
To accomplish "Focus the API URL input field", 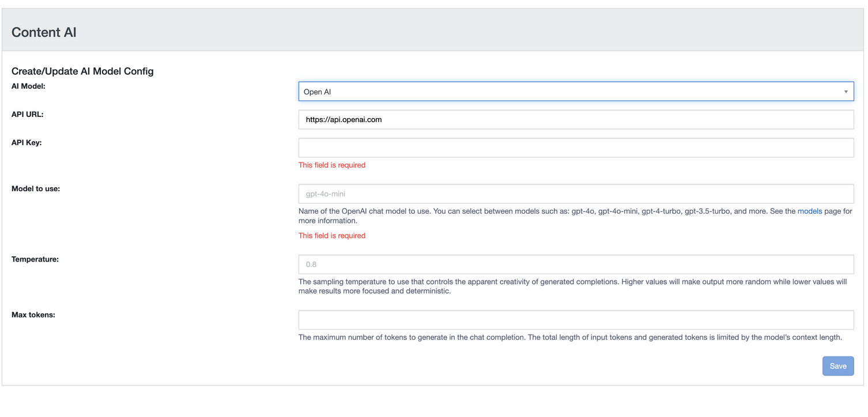I will [x=575, y=120].
